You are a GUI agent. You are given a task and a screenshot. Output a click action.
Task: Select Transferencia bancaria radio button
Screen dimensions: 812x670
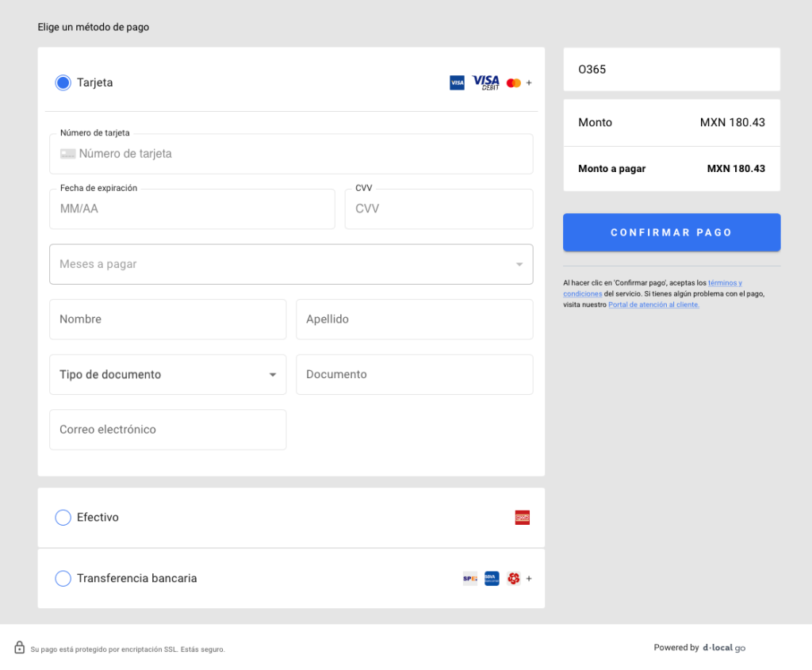coord(63,579)
